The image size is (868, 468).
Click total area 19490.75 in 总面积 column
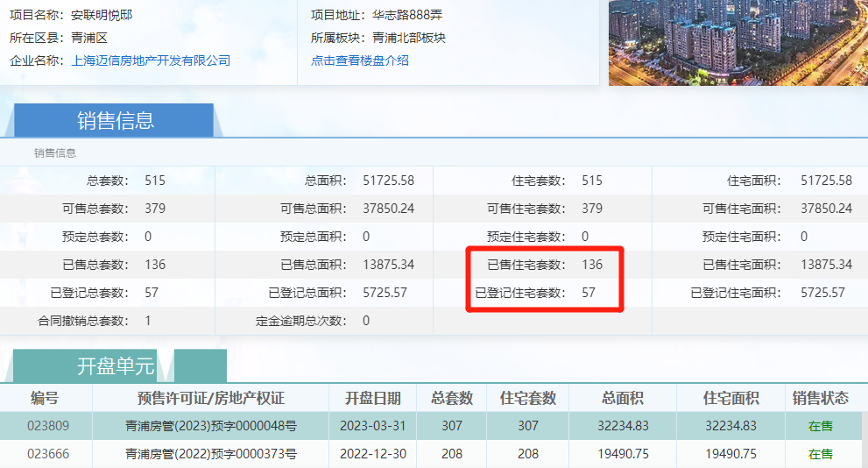(623, 454)
